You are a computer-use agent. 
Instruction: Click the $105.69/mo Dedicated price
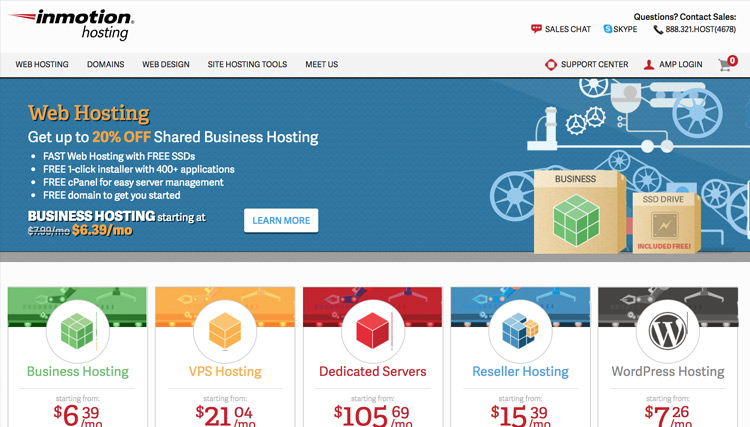pos(373,415)
